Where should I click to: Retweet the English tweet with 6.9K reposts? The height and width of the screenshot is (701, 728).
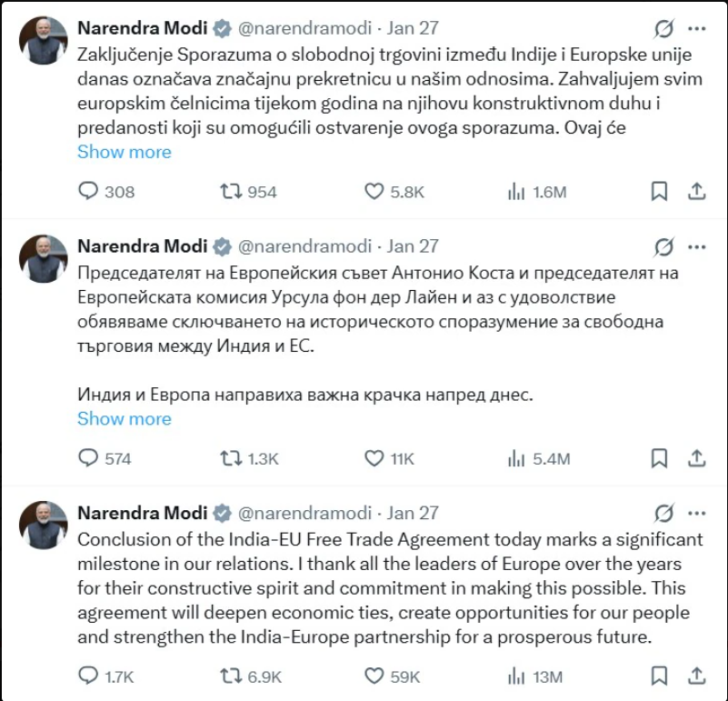(232, 676)
